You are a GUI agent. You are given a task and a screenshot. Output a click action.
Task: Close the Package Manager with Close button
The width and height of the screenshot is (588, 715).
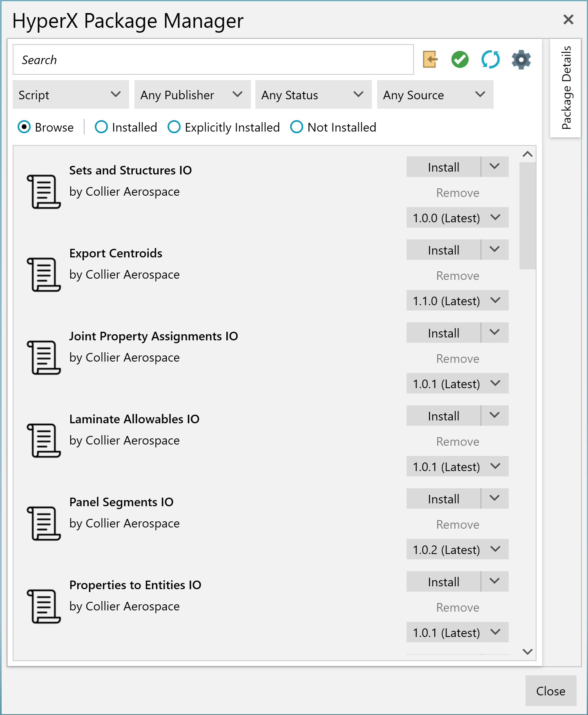click(551, 691)
